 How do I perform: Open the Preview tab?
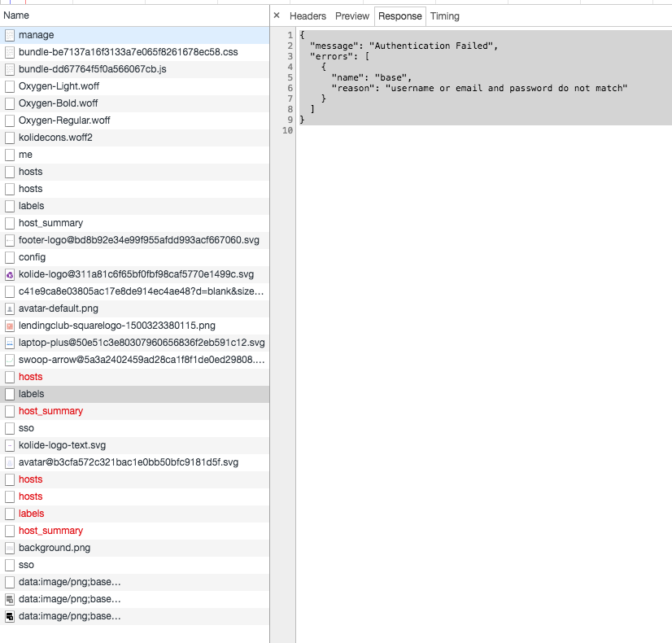(x=351, y=15)
